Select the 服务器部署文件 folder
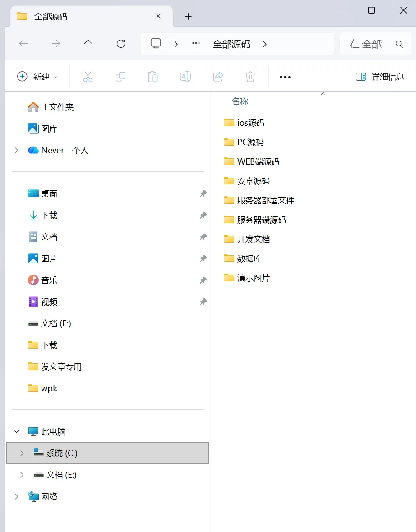This screenshot has height=532, width=416. coord(259,200)
